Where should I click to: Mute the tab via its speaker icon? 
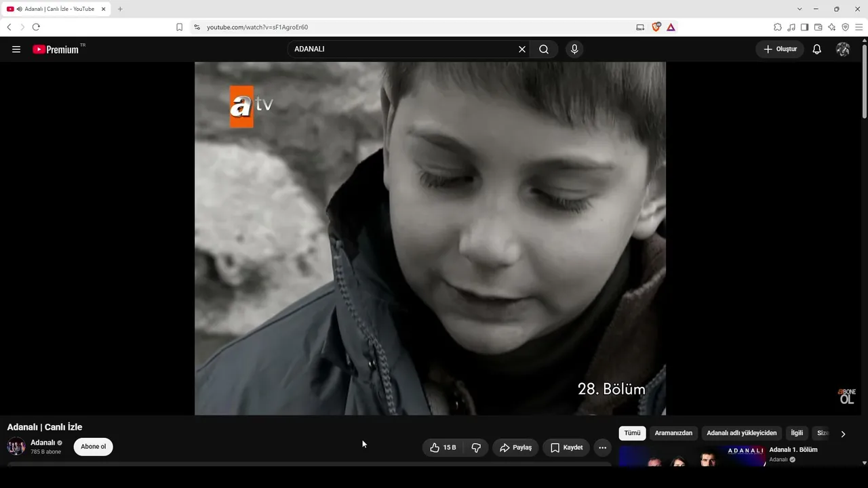click(x=19, y=9)
